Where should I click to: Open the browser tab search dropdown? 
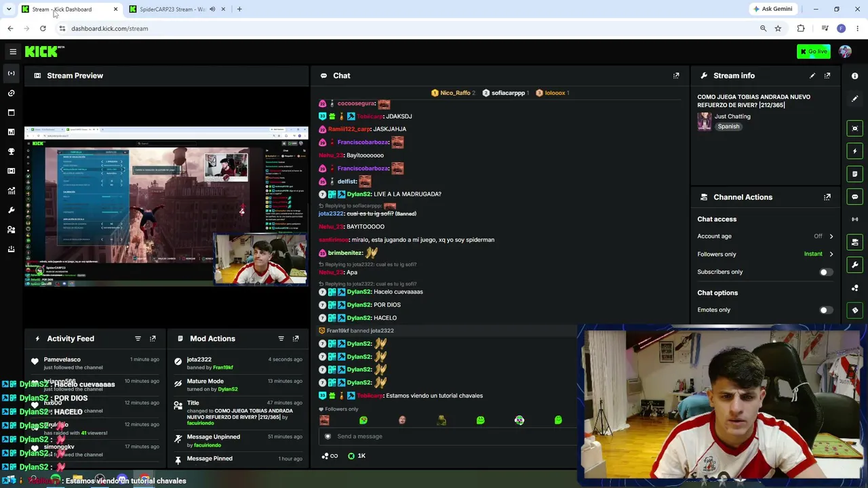point(9,9)
